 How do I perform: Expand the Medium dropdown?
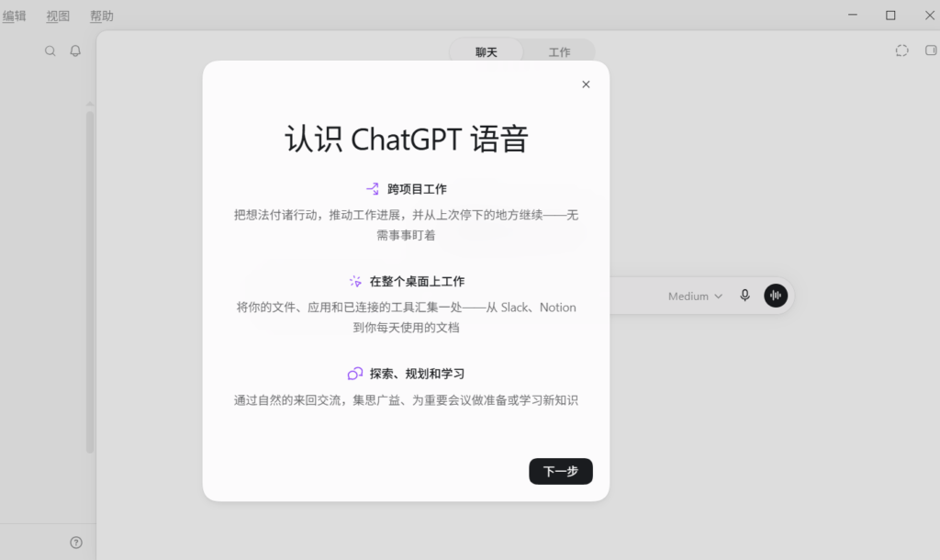(696, 297)
